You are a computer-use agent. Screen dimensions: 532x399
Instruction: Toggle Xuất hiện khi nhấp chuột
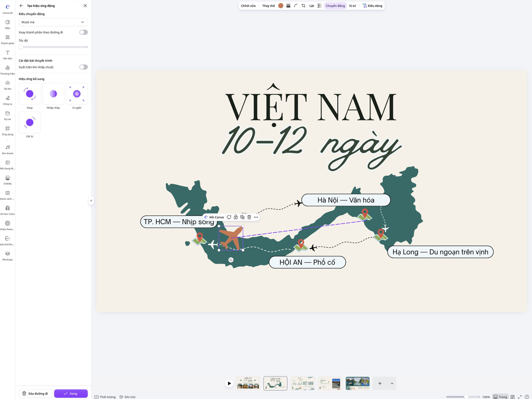pyautogui.click(x=84, y=67)
